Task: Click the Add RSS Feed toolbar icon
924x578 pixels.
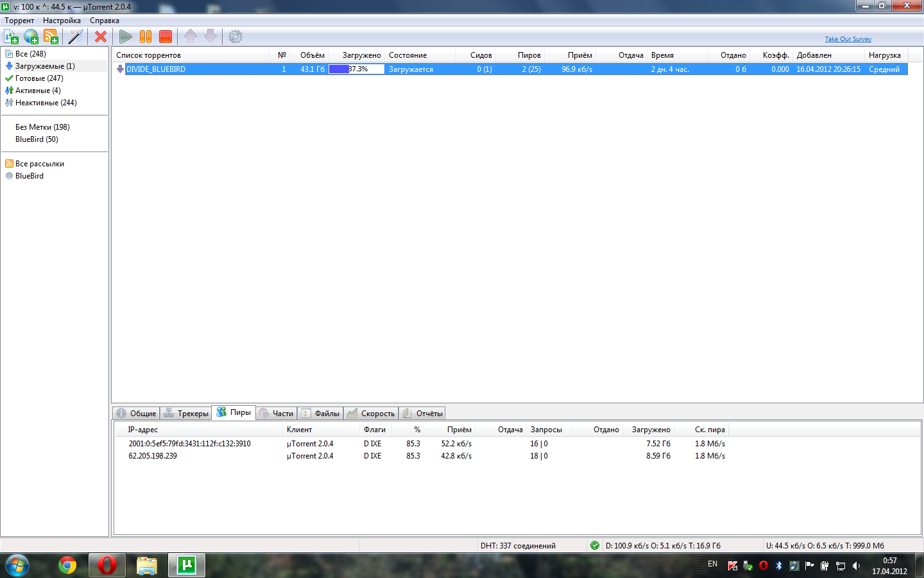Action: coord(51,37)
